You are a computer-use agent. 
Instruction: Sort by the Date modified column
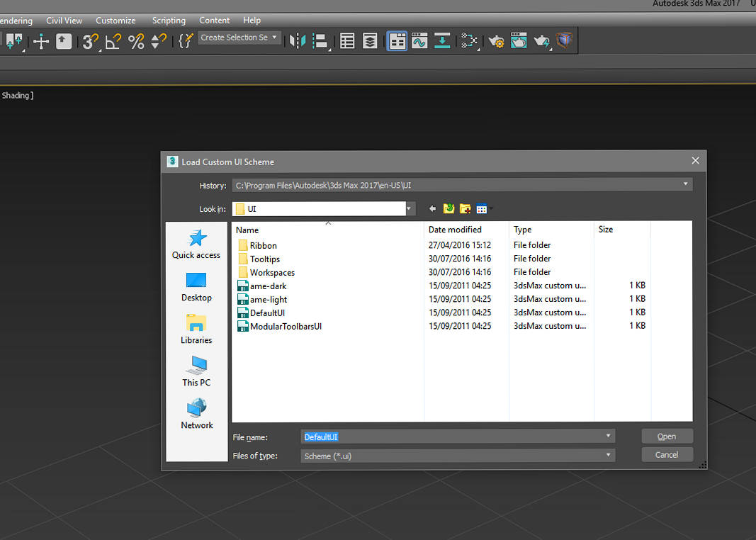(x=466, y=230)
